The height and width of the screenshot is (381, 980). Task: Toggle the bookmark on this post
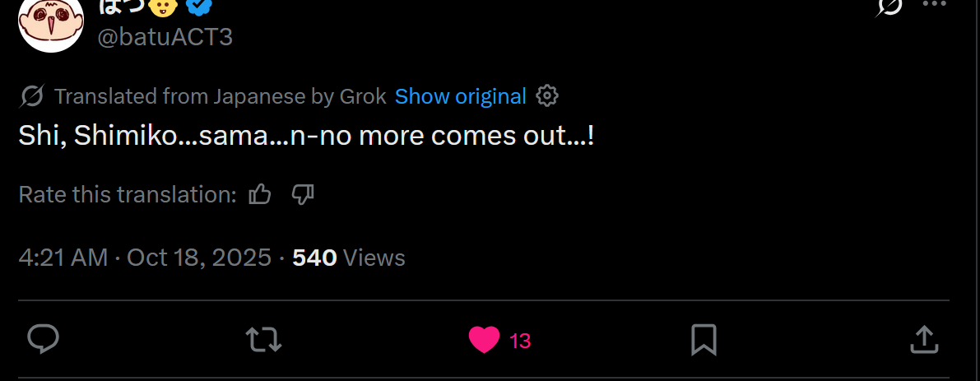click(704, 339)
